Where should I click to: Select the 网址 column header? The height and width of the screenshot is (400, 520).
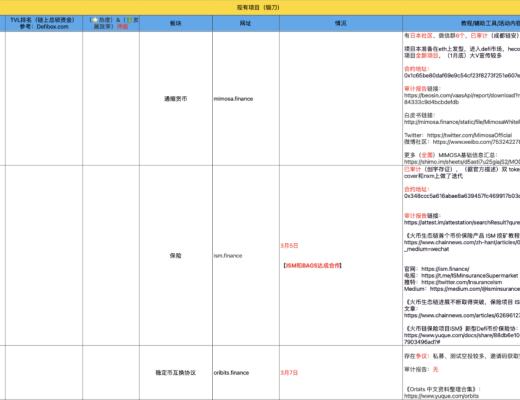pos(246,23)
